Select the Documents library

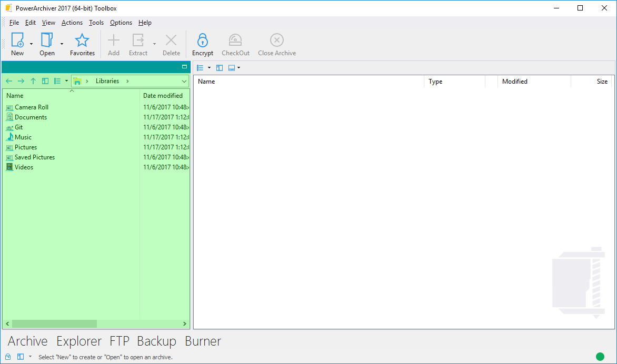point(31,117)
